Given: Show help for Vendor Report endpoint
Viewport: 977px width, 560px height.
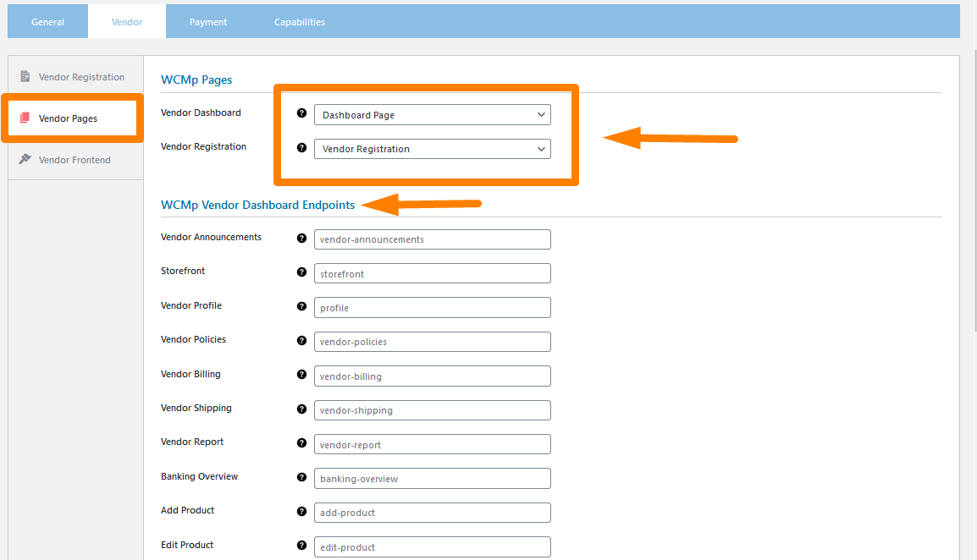Looking at the screenshot, I should [301, 443].
